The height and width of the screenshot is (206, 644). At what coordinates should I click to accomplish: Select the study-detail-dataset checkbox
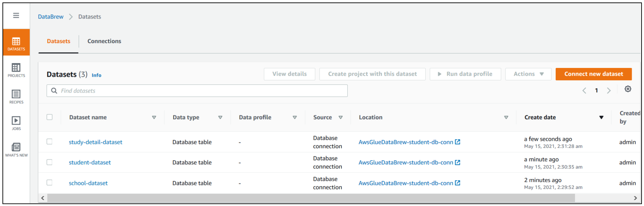(x=49, y=142)
